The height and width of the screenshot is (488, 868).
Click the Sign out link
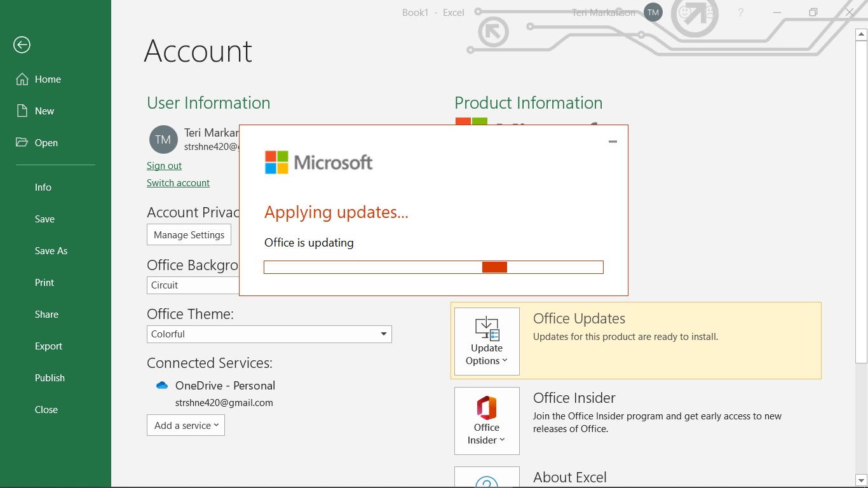click(164, 166)
